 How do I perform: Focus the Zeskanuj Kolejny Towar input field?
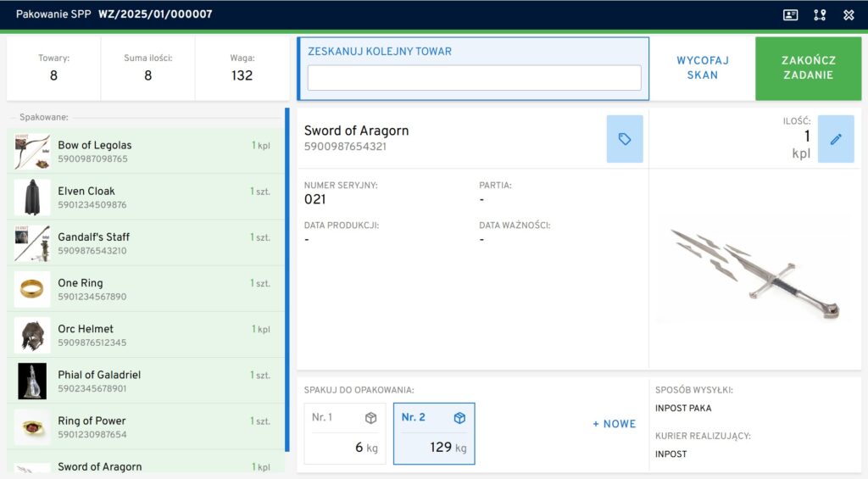pyautogui.click(x=474, y=78)
